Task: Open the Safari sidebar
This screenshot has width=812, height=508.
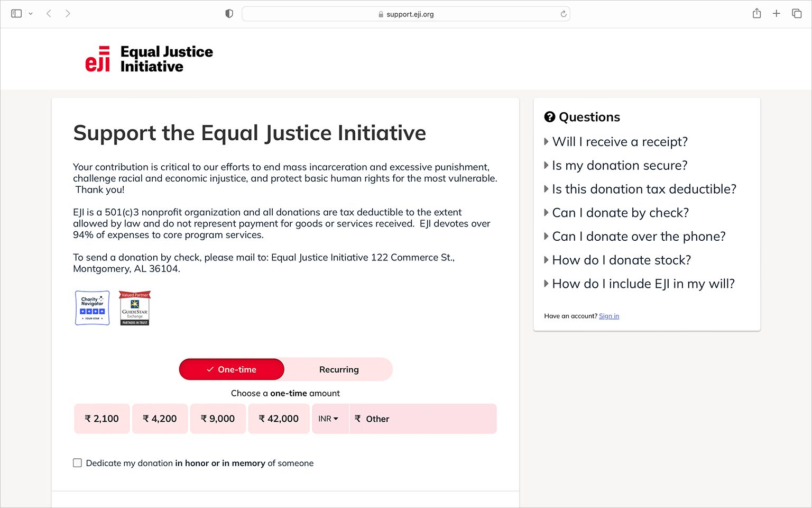Action: coord(16,13)
